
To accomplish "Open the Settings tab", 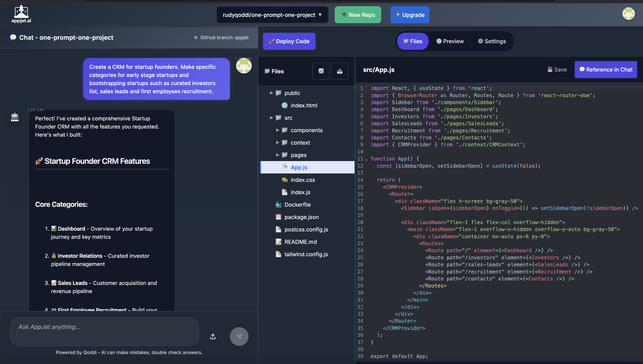I will (x=491, y=41).
